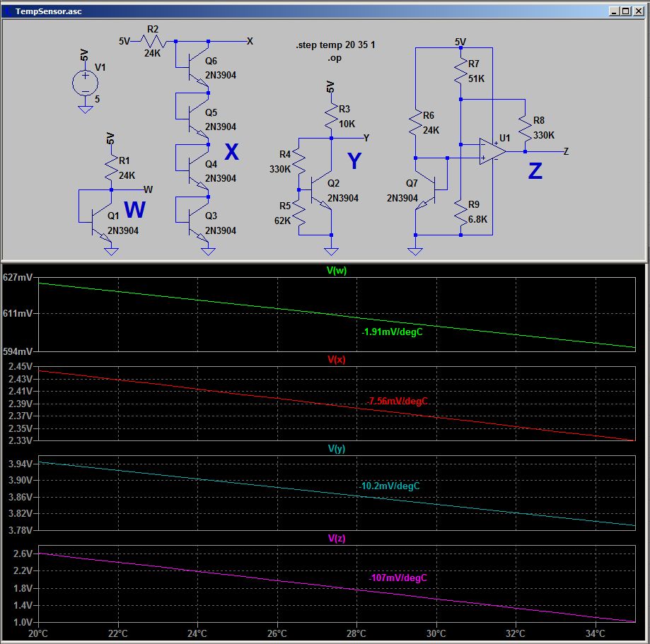The height and width of the screenshot is (644, 650).
Task: Select transistor Q3 symbol
Action: click(x=199, y=222)
